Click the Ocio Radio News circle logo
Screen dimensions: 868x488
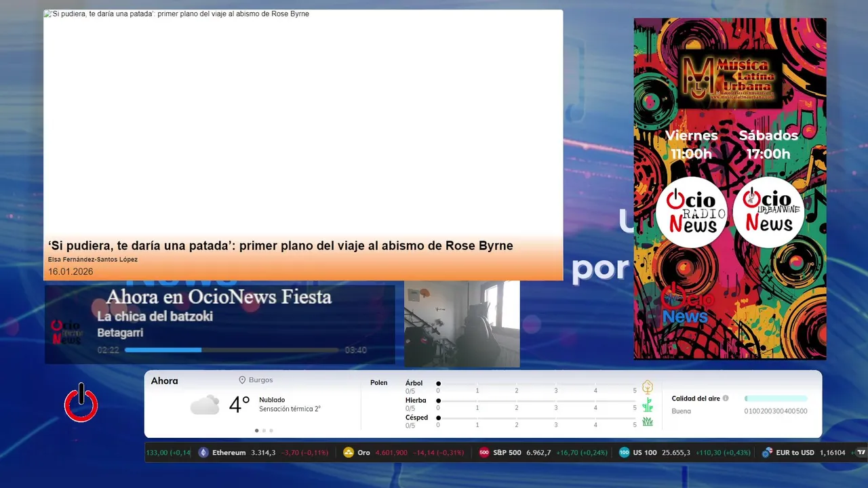pyautogui.click(x=691, y=213)
